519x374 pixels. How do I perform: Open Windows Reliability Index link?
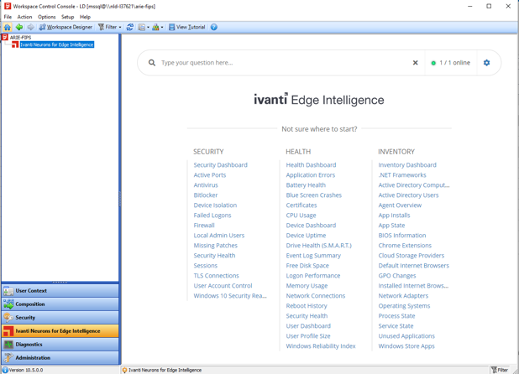pos(321,346)
